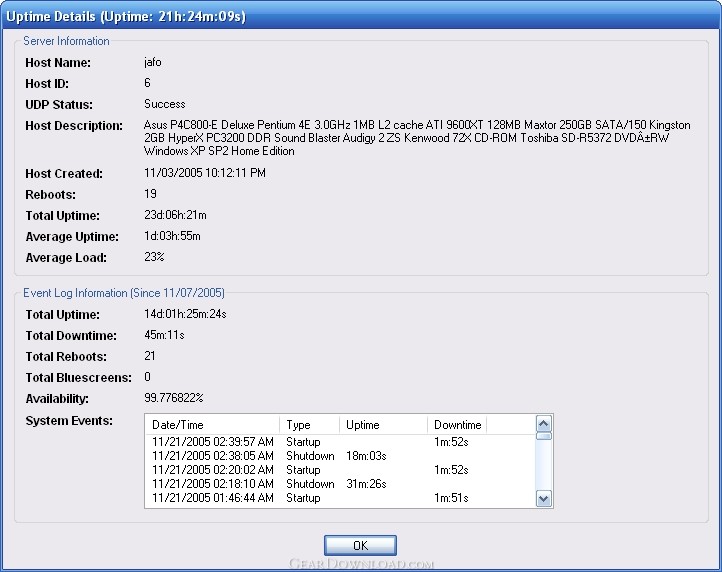
Task: Click the Total Uptime value 23d:06h:21m
Action: coord(175,215)
